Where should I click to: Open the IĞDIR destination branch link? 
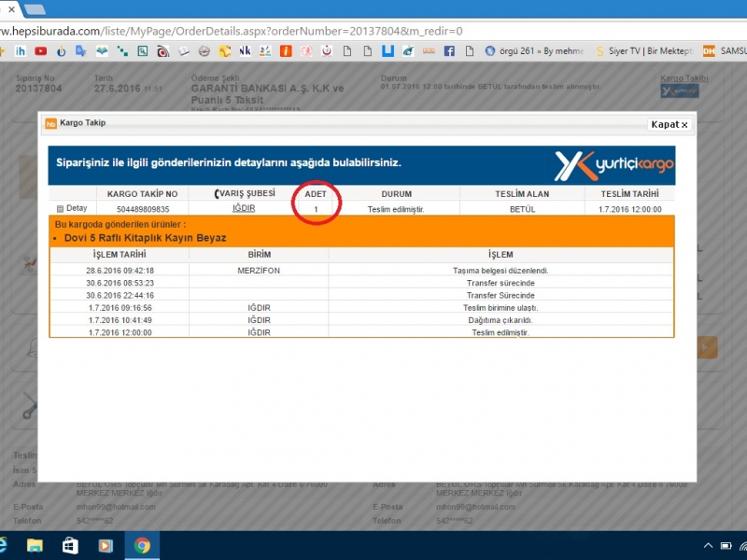[x=244, y=208]
